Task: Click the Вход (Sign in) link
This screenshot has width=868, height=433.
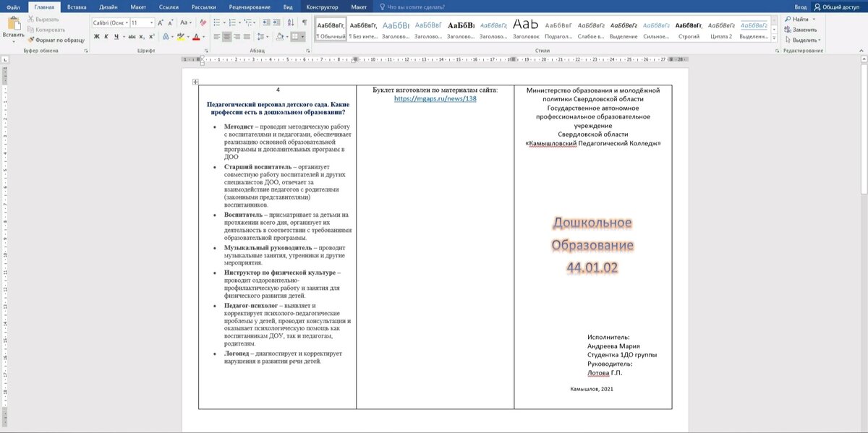Action: (800, 7)
